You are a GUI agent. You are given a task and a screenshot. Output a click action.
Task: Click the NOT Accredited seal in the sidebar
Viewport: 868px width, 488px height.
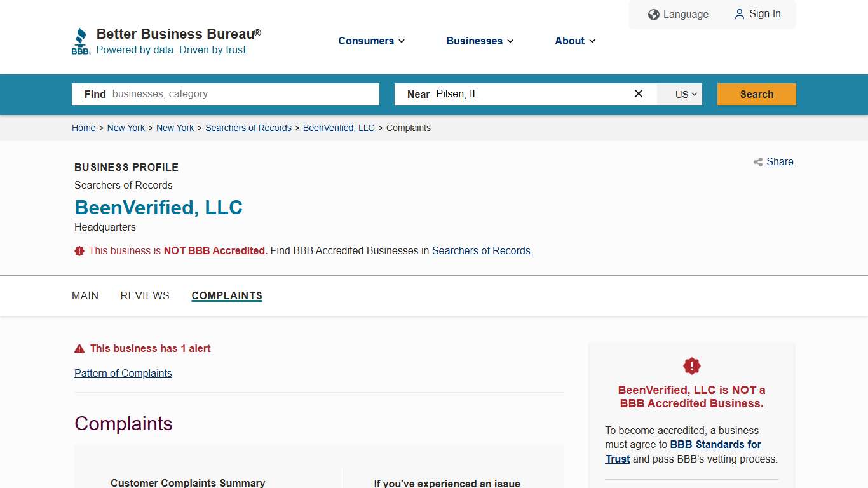pyautogui.click(x=691, y=365)
